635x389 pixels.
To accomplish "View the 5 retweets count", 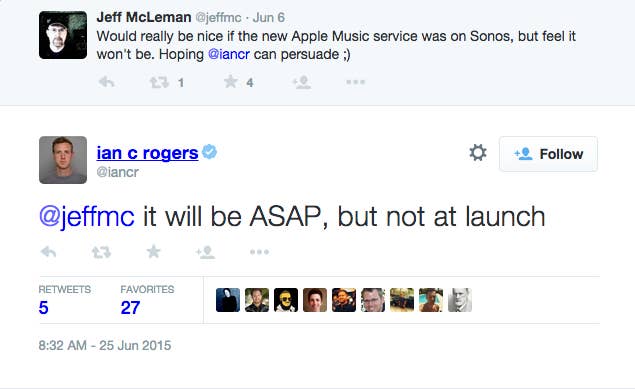I will (x=43, y=308).
